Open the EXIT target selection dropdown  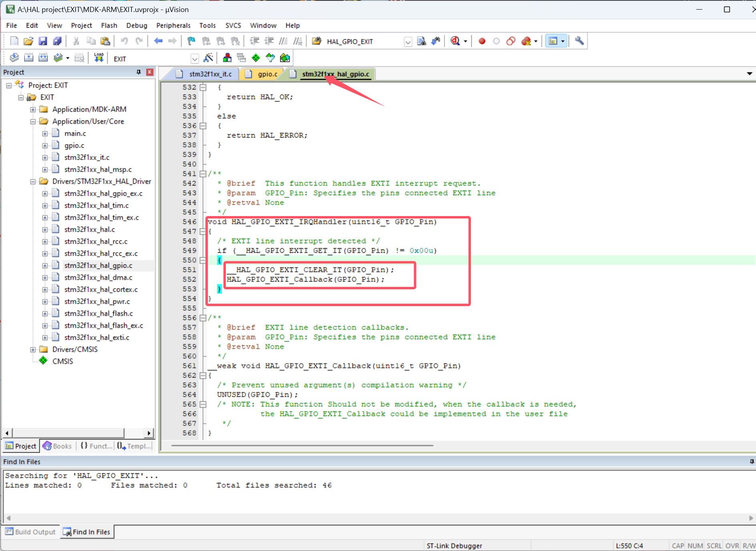195,58
